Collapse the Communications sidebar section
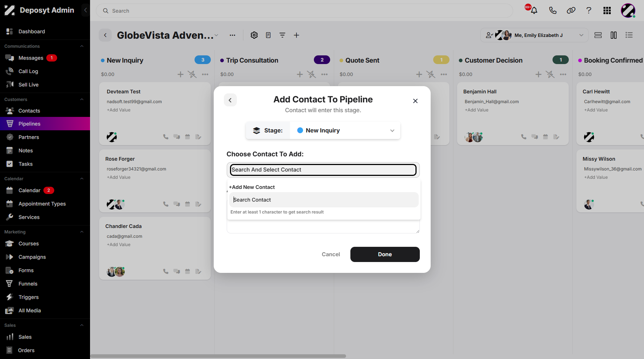 pos(82,46)
